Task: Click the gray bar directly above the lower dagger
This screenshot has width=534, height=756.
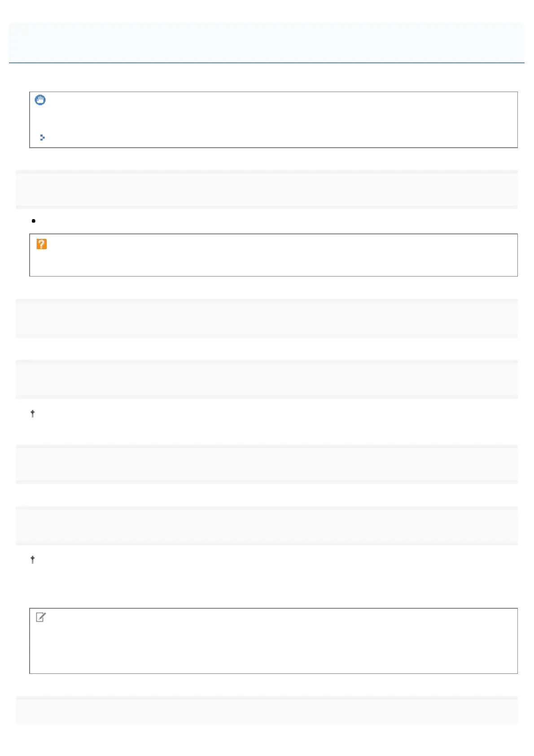Action: click(x=267, y=526)
